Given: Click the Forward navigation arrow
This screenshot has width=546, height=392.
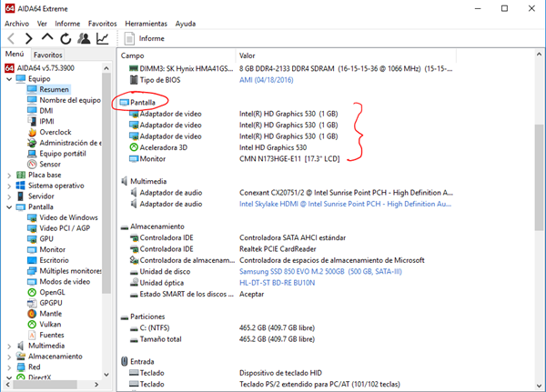Looking at the screenshot, I should click(29, 38).
